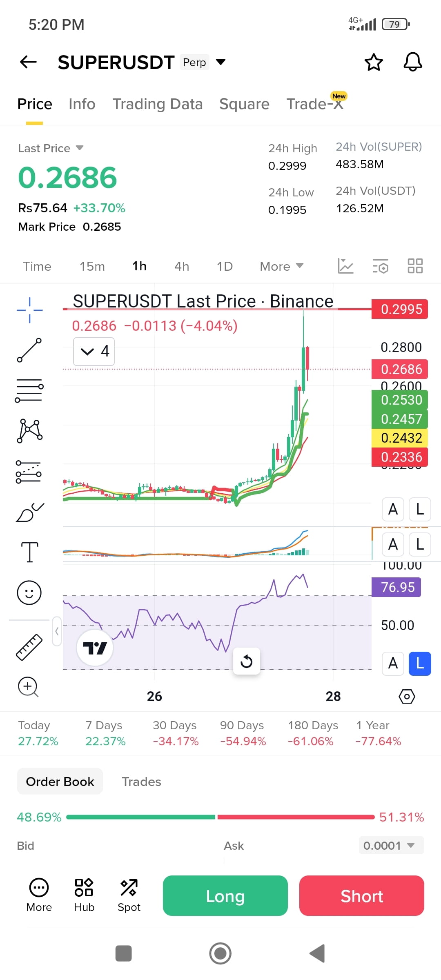
Task: Open the Last Price type dropdown
Action: (51, 148)
